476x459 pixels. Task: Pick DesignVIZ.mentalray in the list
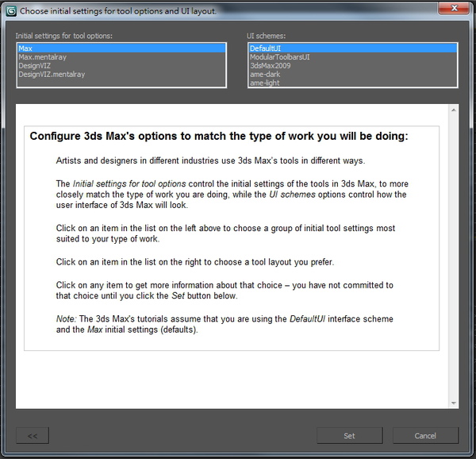pyautogui.click(x=121, y=74)
